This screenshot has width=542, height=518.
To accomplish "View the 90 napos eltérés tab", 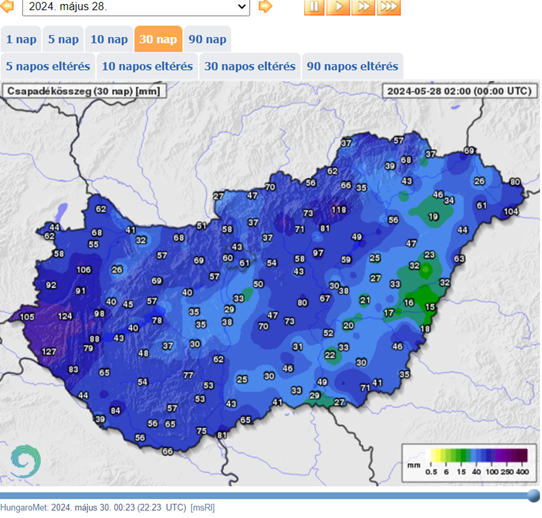I will [x=353, y=66].
